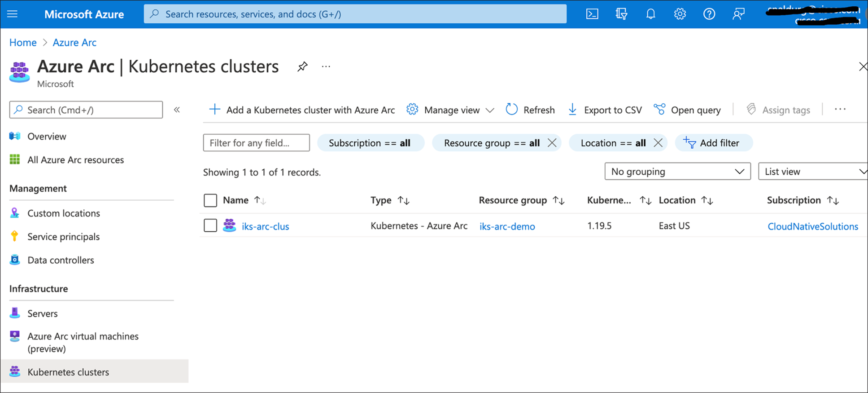Pin the Azure Arc blade
Image resolution: width=868 pixels, height=393 pixels.
pyautogui.click(x=302, y=67)
